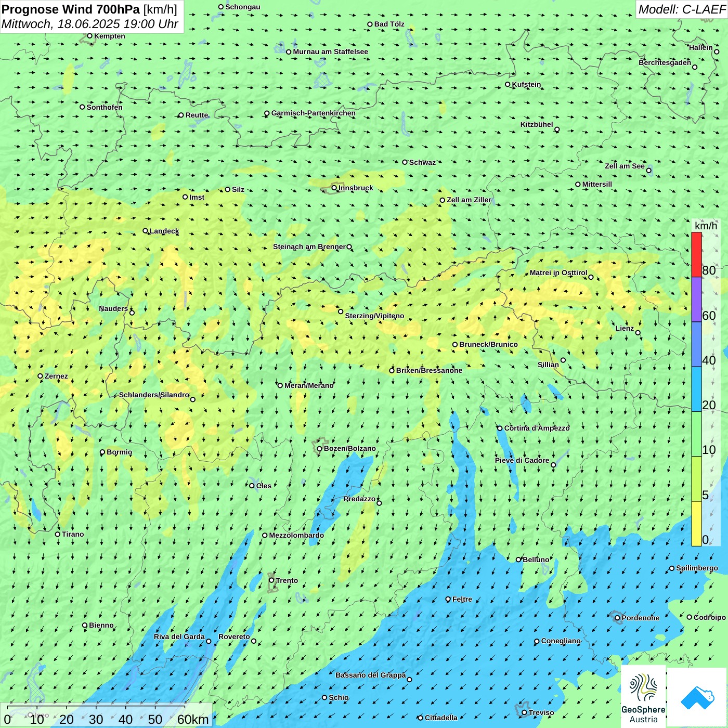This screenshot has height=728, width=728.
Task: Click the 'Sterzing/Vipiteno' label
Action: point(374,316)
